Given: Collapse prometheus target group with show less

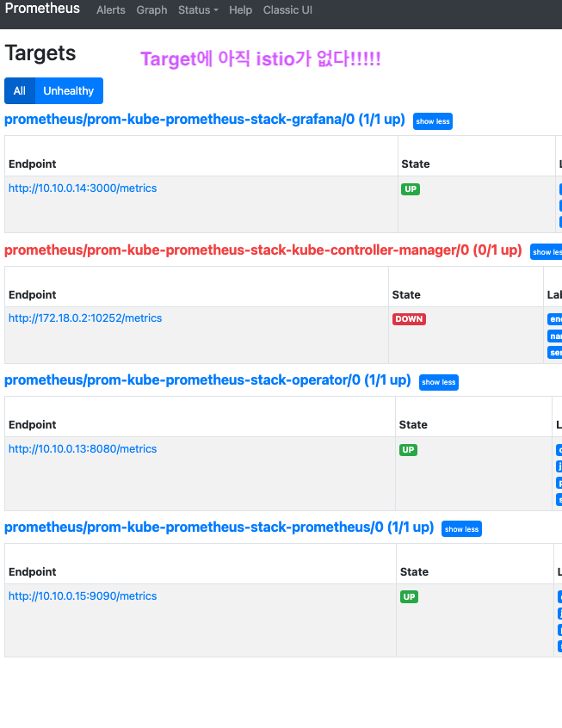Looking at the screenshot, I should click(x=461, y=529).
